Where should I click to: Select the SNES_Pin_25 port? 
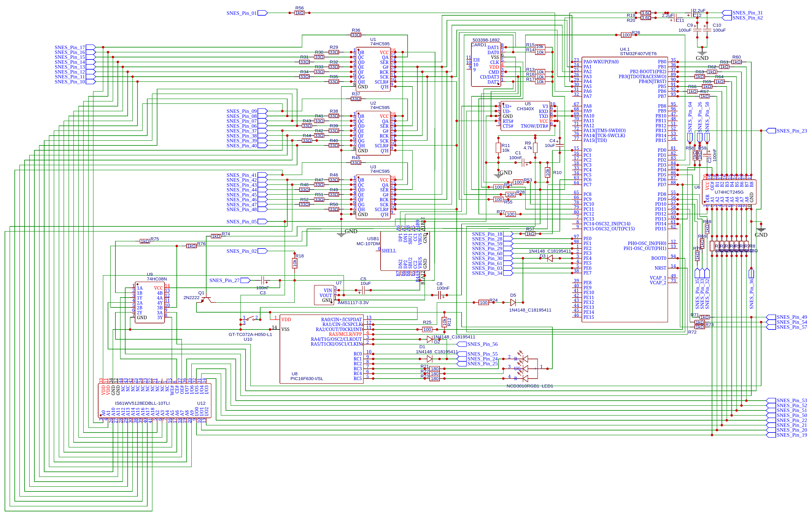point(477,364)
